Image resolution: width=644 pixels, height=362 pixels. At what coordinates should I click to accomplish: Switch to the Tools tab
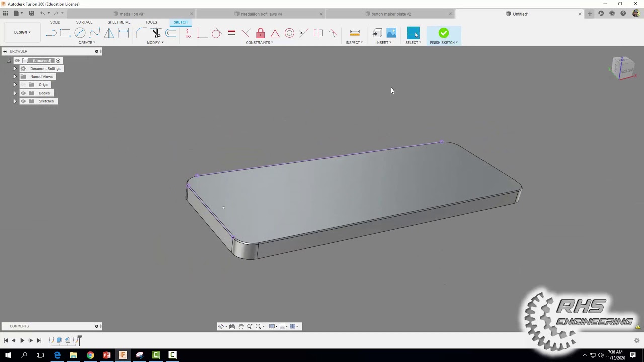[x=151, y=22]
